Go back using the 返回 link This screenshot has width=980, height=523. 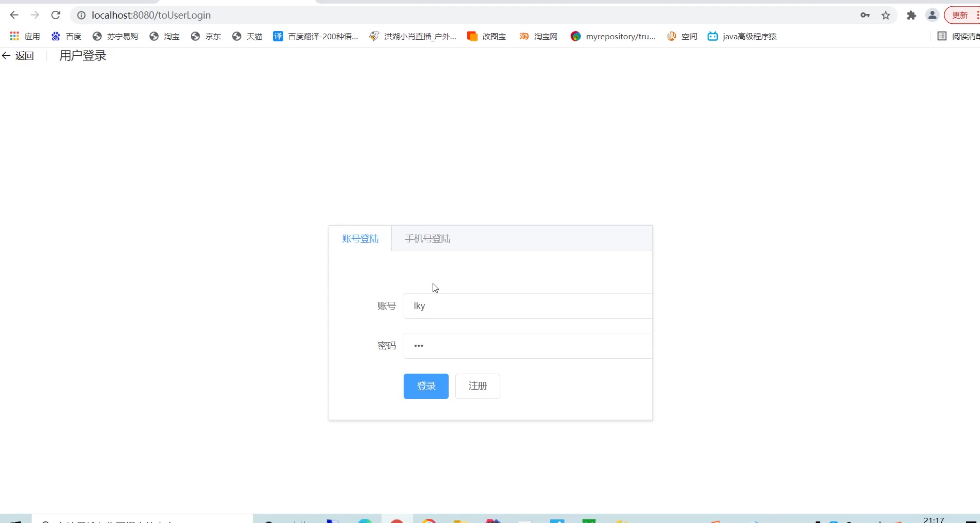click(x=18, y=56)
